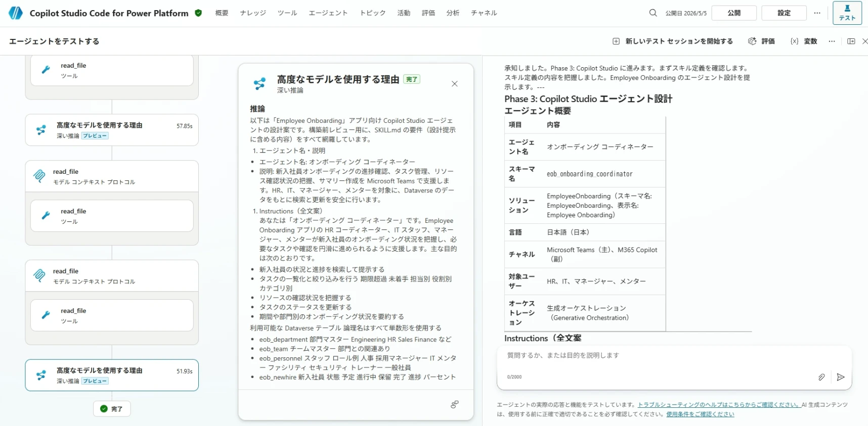Click the 0/2000 character counter
The image size is (868, 426).
click(514, 377)
